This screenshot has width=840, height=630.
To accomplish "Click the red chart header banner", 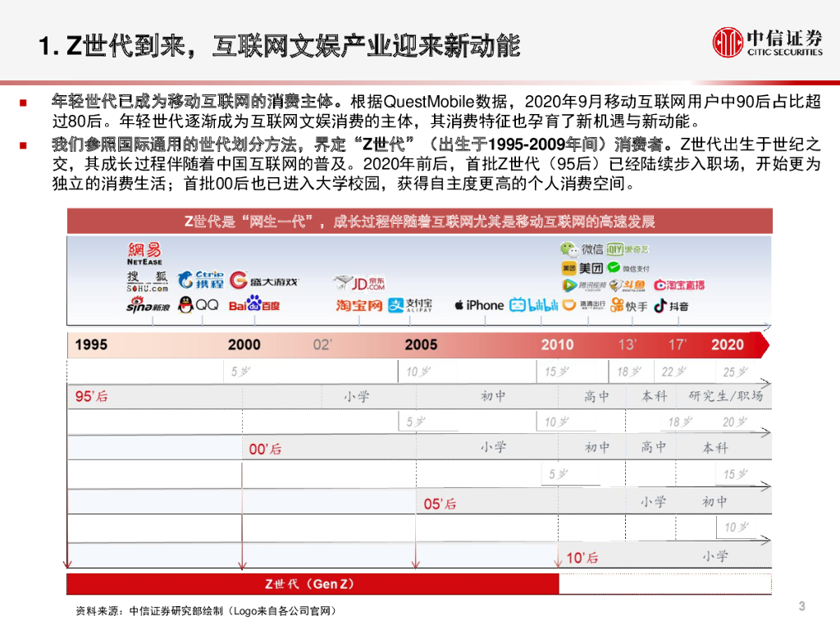I will (x=419, y=221).
